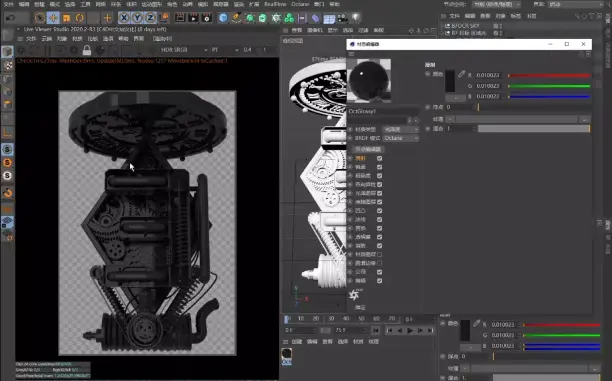Toggle the X axis lock
The image size is (612, 381).
pos(124,18)
